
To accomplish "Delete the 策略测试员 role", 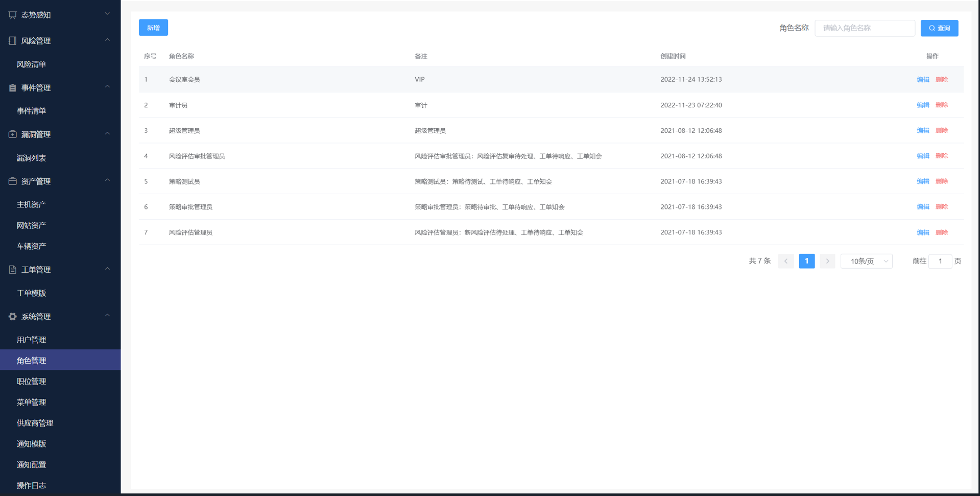I will click(942, 181).
